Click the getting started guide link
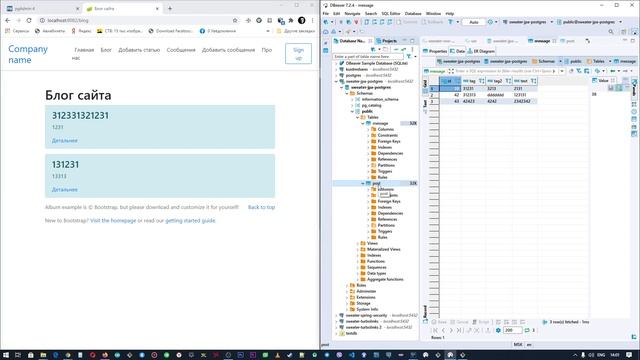The width and height of the screenshot is (640, 360). coord(190,220)
